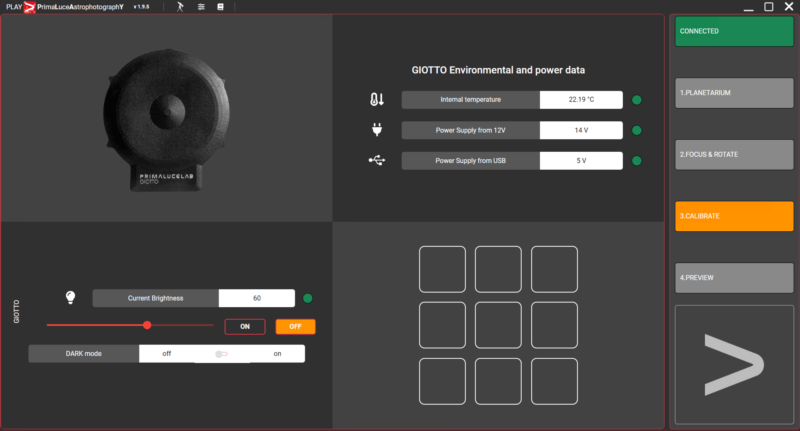This screenshot has width=800, height=431.
Task: Click the Current Brightness label
Action: (x=156, y=298)
